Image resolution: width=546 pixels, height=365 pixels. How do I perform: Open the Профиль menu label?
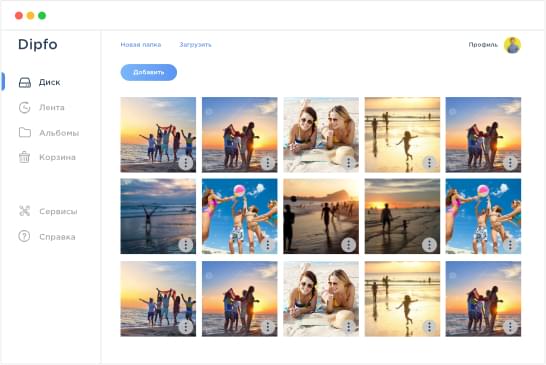pyautogui.click(x=483, y=45)
